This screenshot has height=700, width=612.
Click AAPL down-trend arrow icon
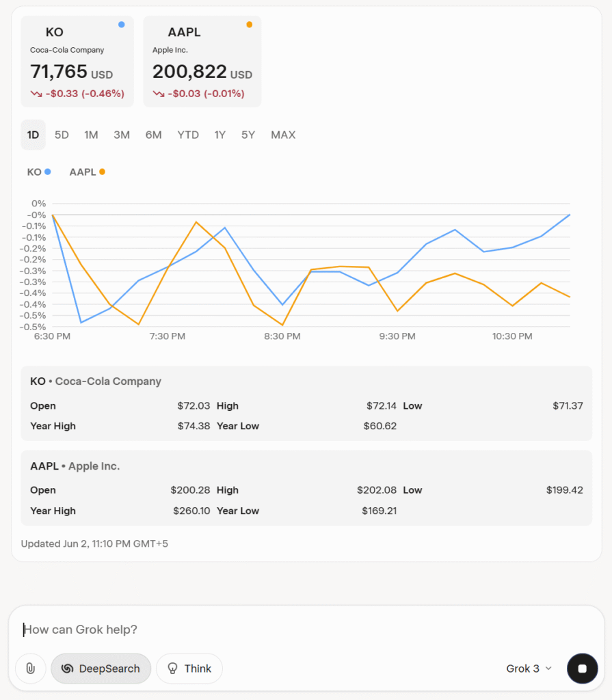click(159, 94)
